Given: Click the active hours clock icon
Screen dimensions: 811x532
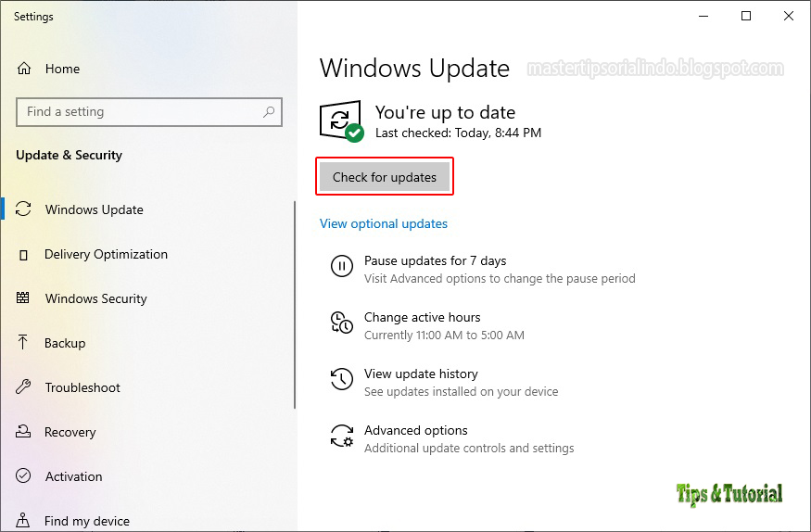Looking at the screenshot, I should pyautogui.click(x=341, y=323).
